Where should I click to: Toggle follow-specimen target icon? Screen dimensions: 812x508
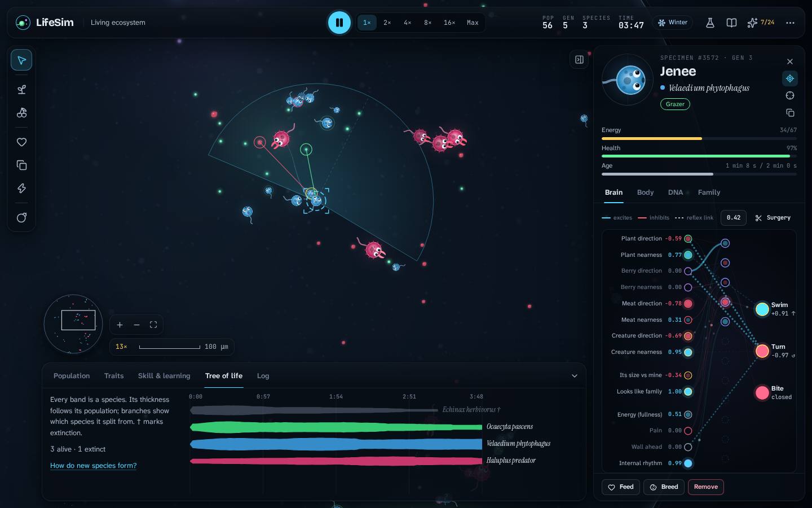(x=790, y=78)
